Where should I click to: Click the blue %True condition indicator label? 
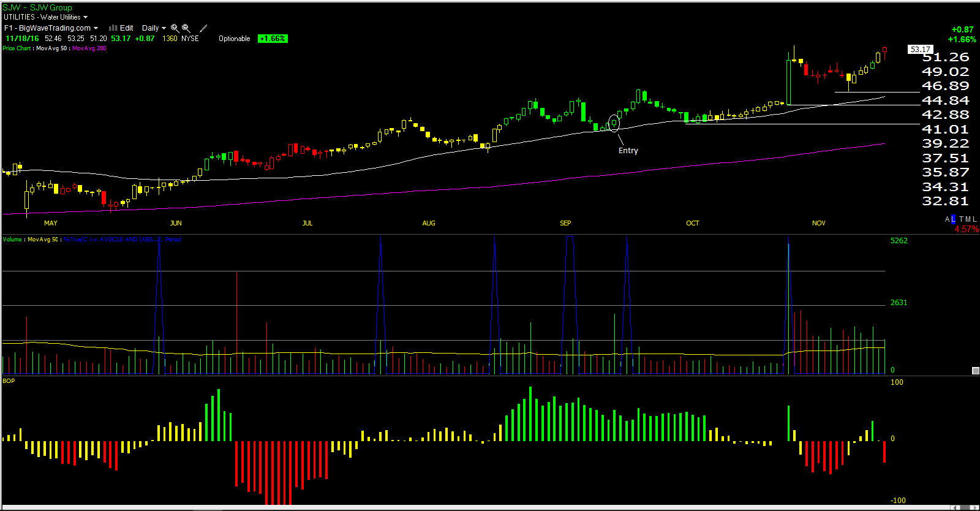tap(123, 240)
